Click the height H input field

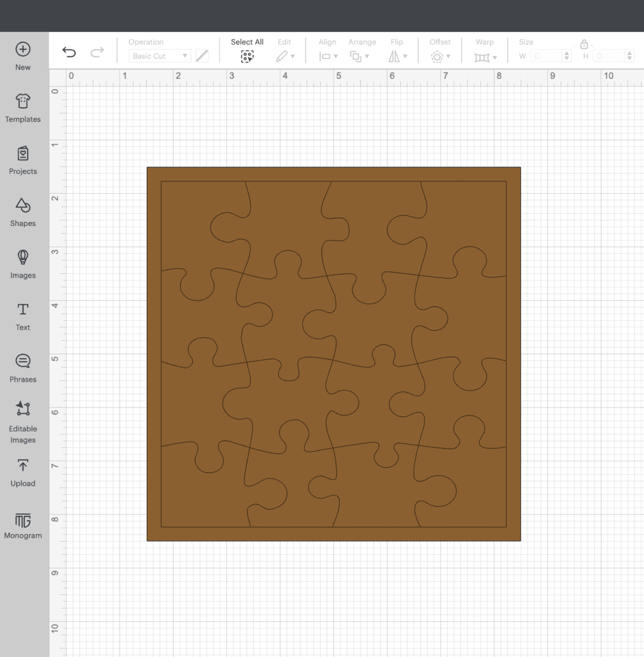pos(608,56)
